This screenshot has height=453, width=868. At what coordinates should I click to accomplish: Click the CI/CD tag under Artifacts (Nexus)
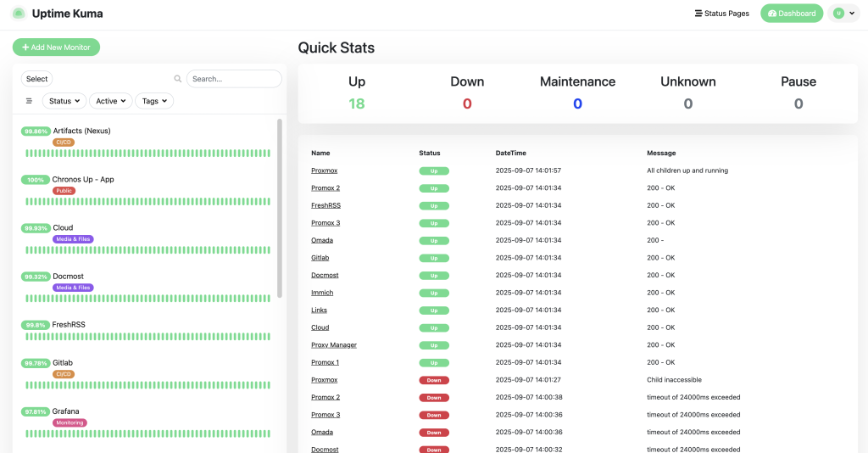point(64,143)
